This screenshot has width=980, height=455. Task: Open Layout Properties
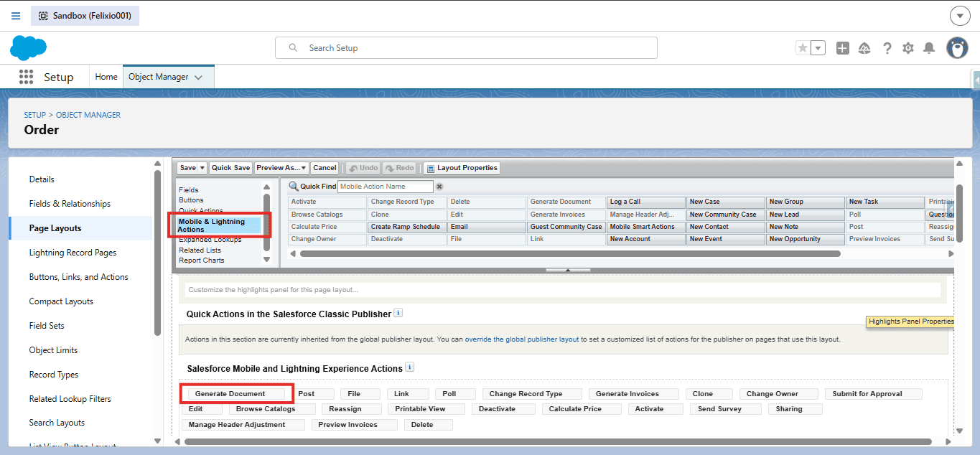[x=462, y=168]
